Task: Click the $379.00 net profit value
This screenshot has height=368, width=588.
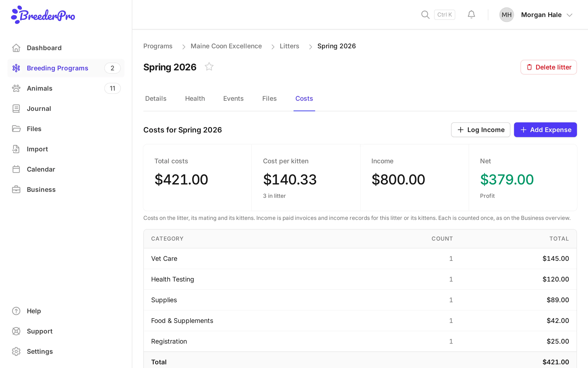Action: pos(507,180)
